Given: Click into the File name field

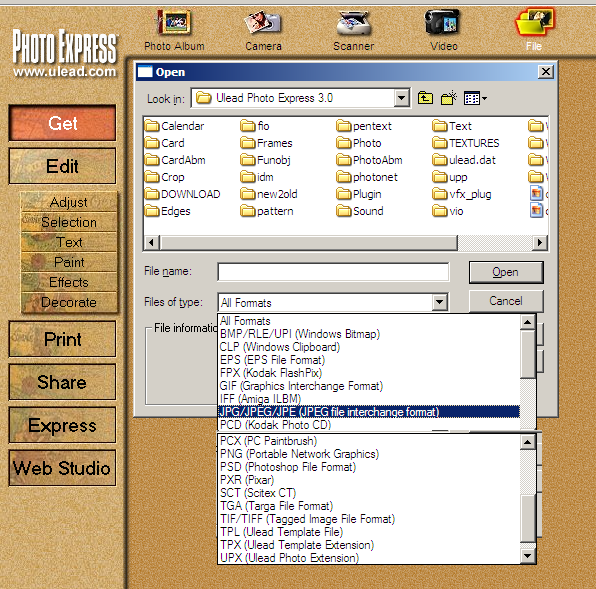Looking at the screenshot, I should (333, 272).
